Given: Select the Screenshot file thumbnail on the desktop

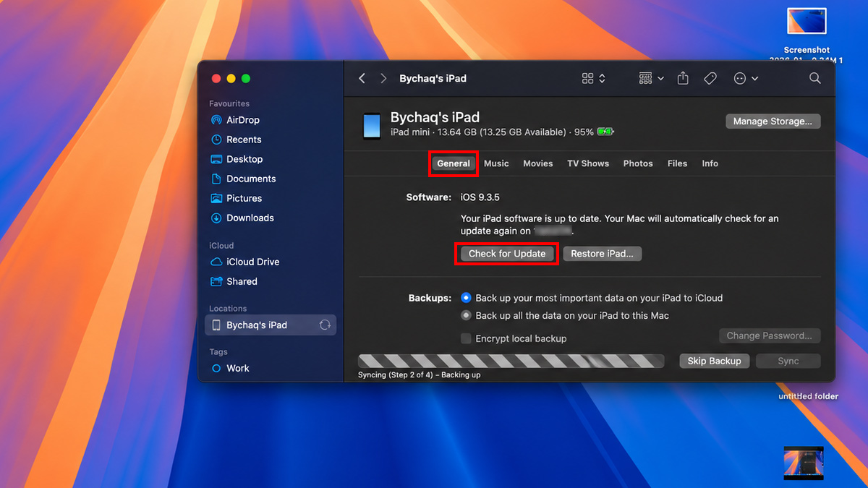Looking at the screenshot, I should point(807,21).
